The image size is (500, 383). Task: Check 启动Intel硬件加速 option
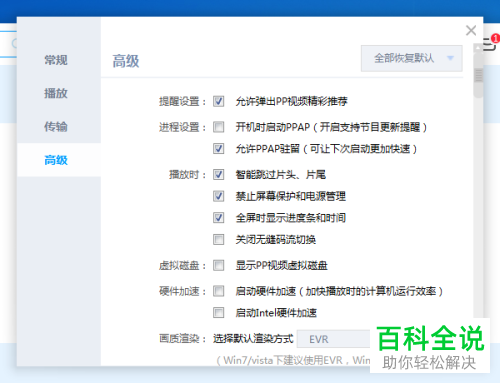coord(219,313)
